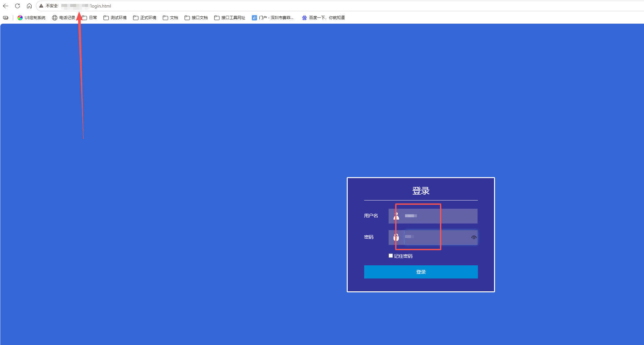Tick the 记住密码 checkbox
This screenshot has width=644, height=345.
(391, 256)
